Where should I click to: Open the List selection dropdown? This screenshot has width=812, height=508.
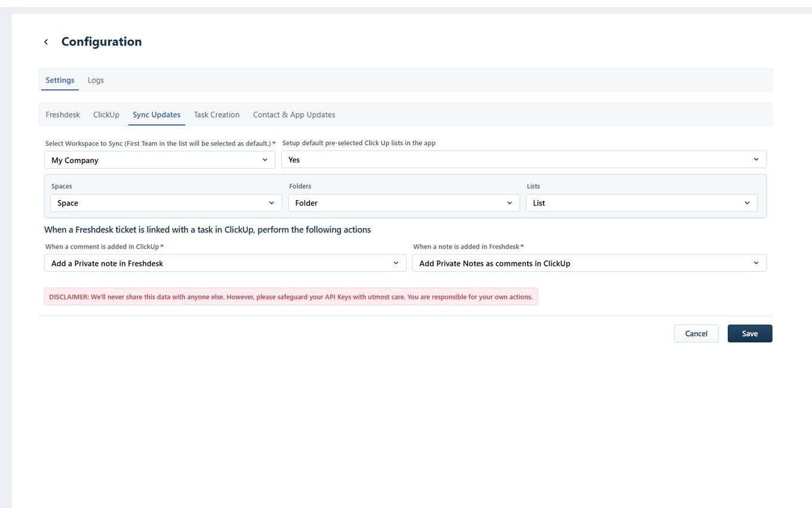point(642,203)
